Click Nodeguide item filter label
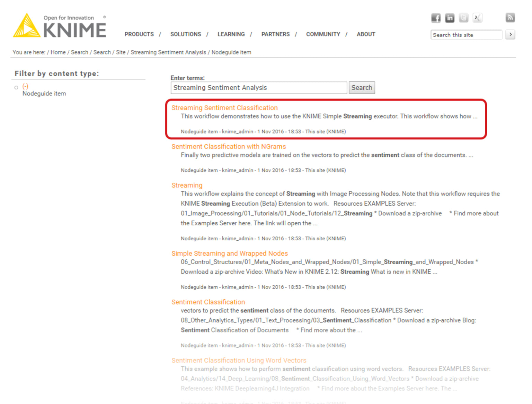Screen dimensions: 532x404 (44, 94)
